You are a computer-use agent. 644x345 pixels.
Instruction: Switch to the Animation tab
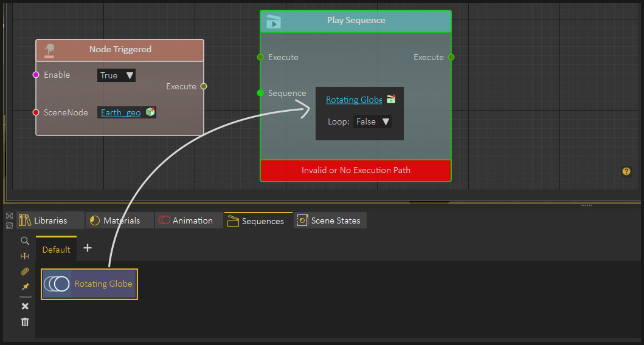(x=189, y=220)
